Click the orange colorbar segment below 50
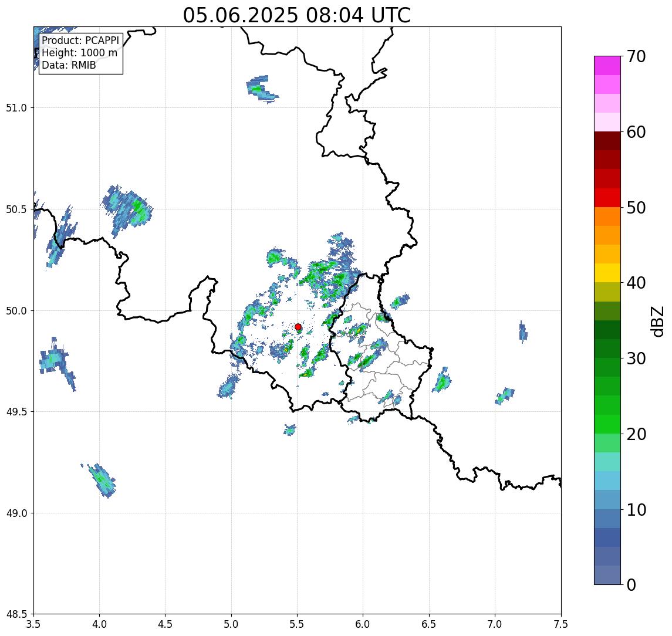The width and height of the screenshot is (672, 636). tap(607, 216)
